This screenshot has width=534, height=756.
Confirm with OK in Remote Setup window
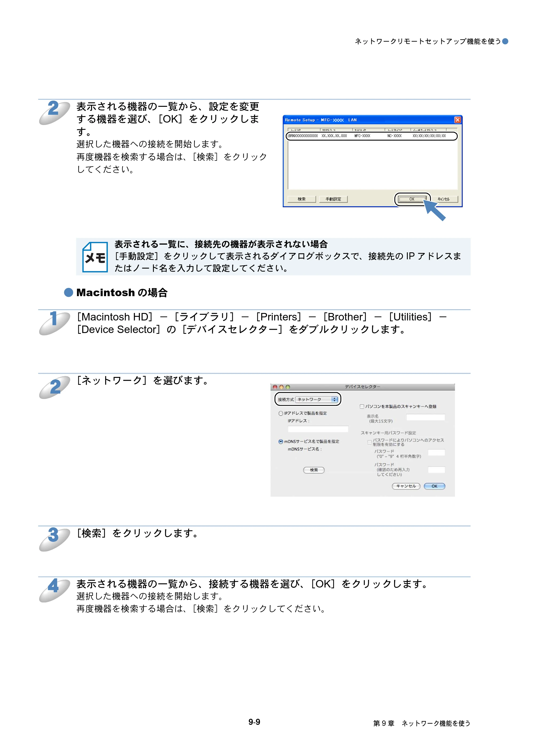pos(412,199)
